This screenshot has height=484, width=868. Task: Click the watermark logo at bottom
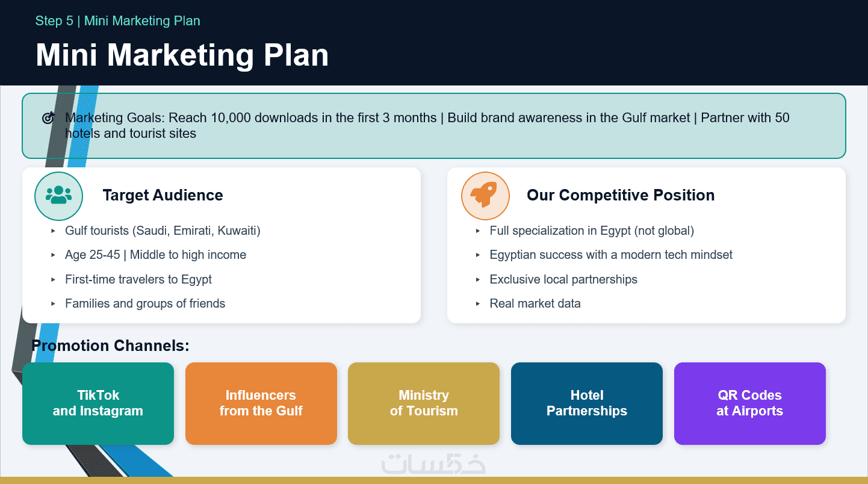[x=434, y=463]
